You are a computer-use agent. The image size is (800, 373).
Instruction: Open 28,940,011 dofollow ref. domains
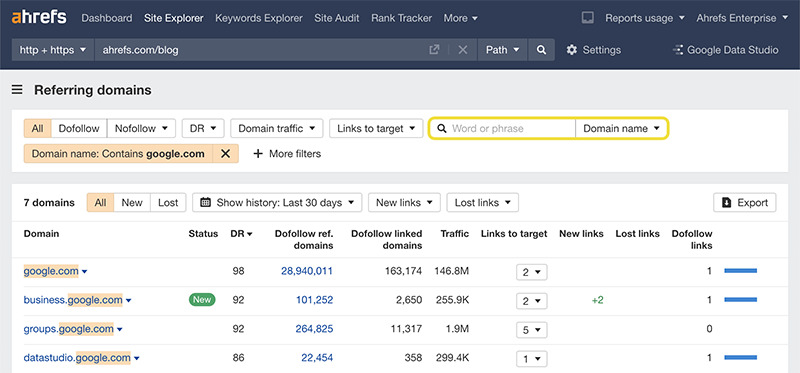pyautogui.click(x=307, y=271)
